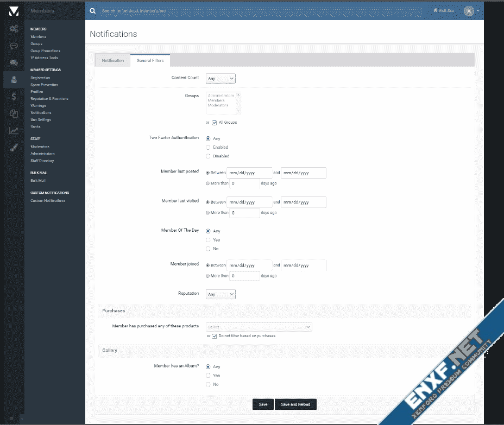
Task: Uncheck Do not filter based on purchases
Action: coord(215,336)
